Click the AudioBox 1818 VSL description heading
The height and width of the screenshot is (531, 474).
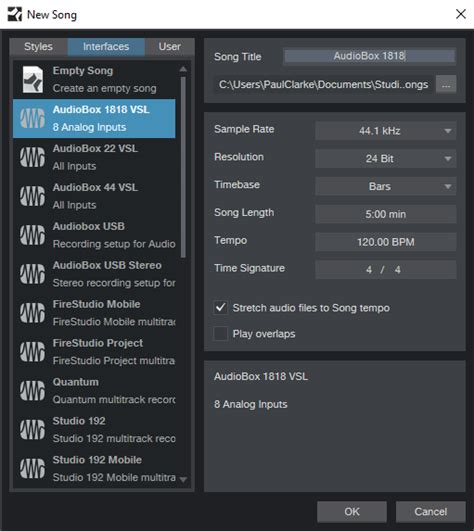click(261, 376)
